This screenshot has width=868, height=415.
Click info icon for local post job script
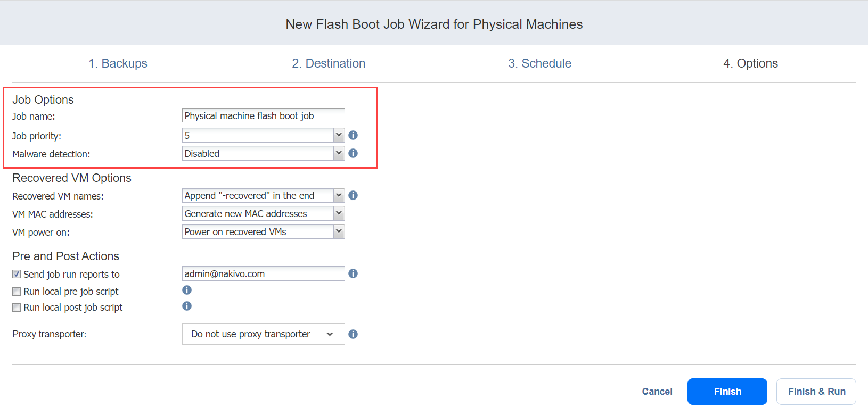point(187,306)
